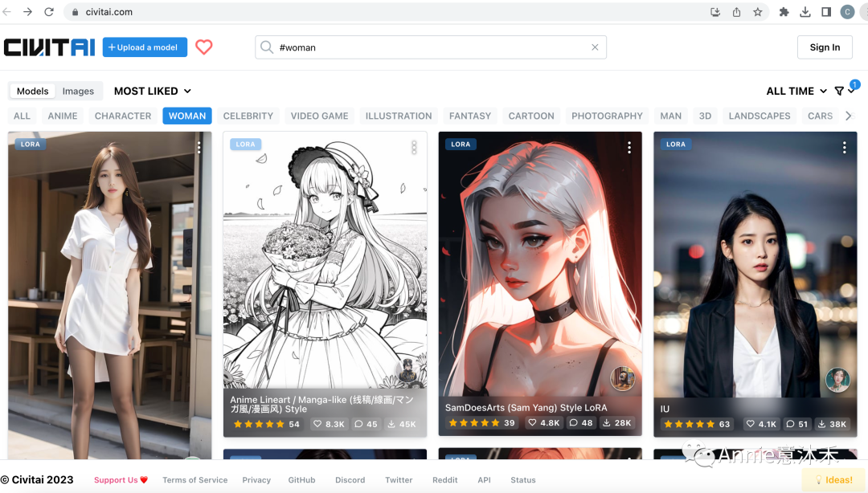Select the CARS category tag

820,116
